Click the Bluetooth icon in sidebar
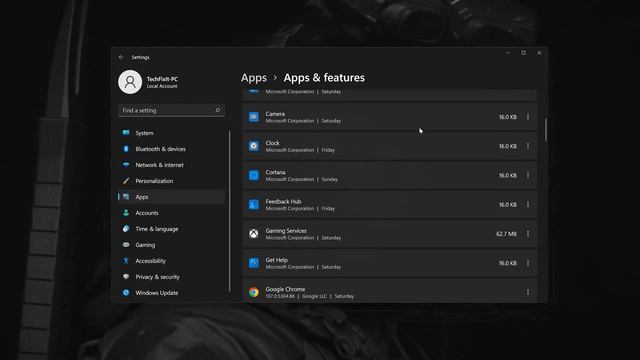640x360 pixels. click(x=126, y=149)
